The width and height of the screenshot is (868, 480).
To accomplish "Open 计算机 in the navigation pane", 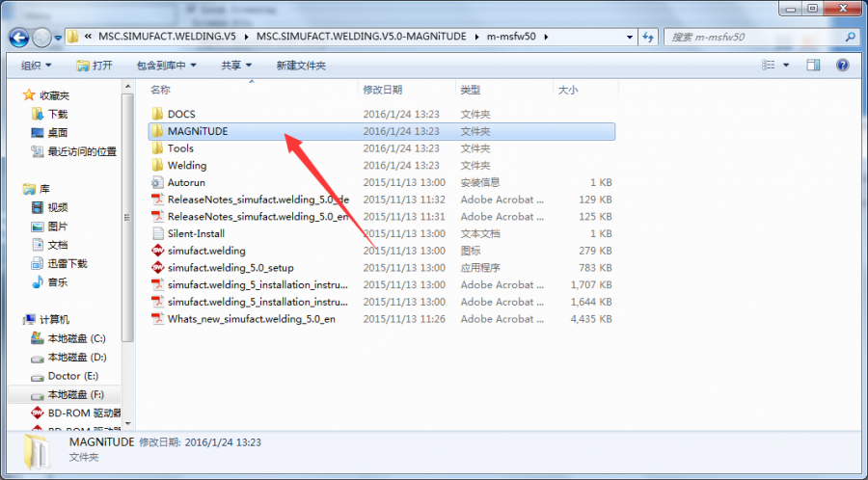I will point(54,320).
